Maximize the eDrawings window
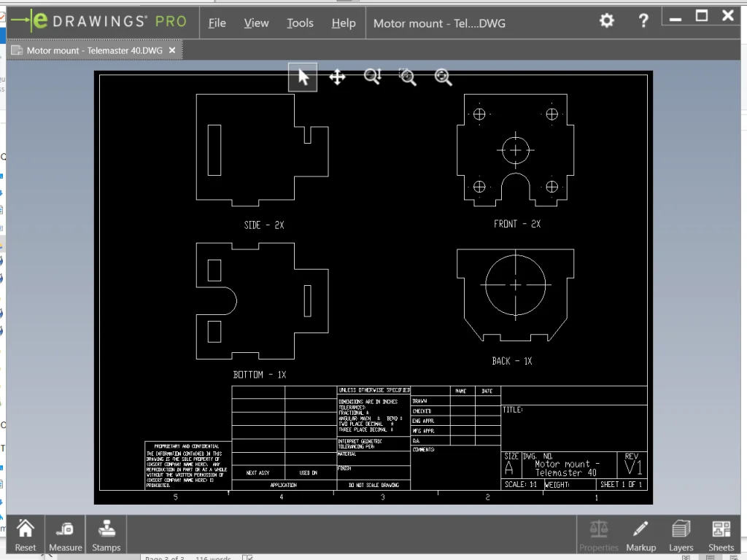 tap(702, 16)
